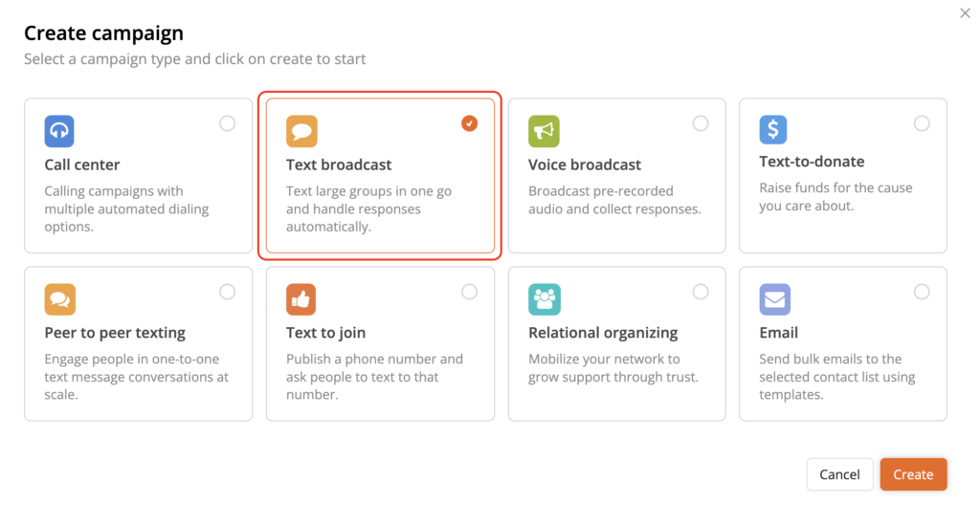Click the selected Text broadcast radio button
The height and width of the screenshot is (505, 980).
click(469, 123)
